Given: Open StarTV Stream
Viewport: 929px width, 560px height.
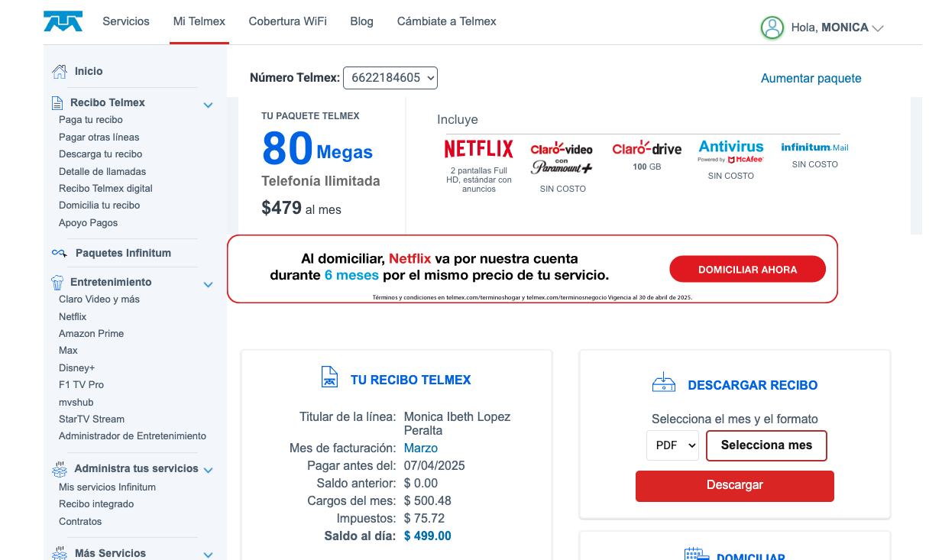Looking at the screenshot, I should [92, 419].
